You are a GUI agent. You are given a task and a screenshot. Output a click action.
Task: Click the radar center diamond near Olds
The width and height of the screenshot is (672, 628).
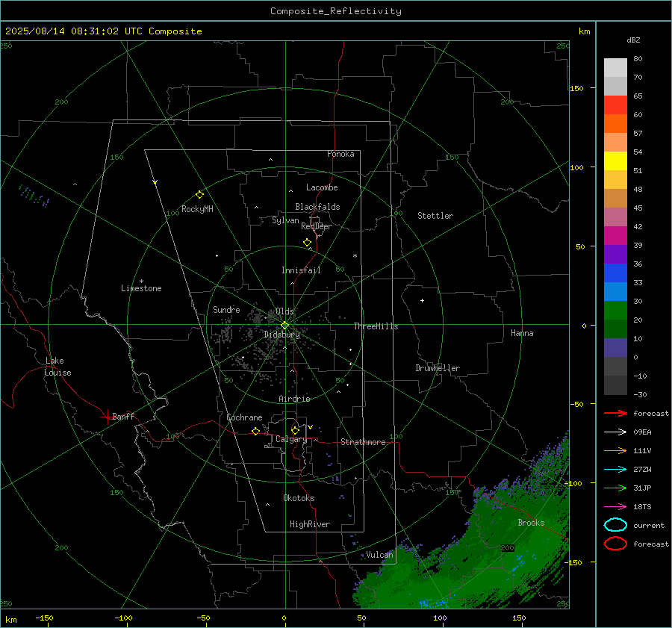[x=285, y=325]
